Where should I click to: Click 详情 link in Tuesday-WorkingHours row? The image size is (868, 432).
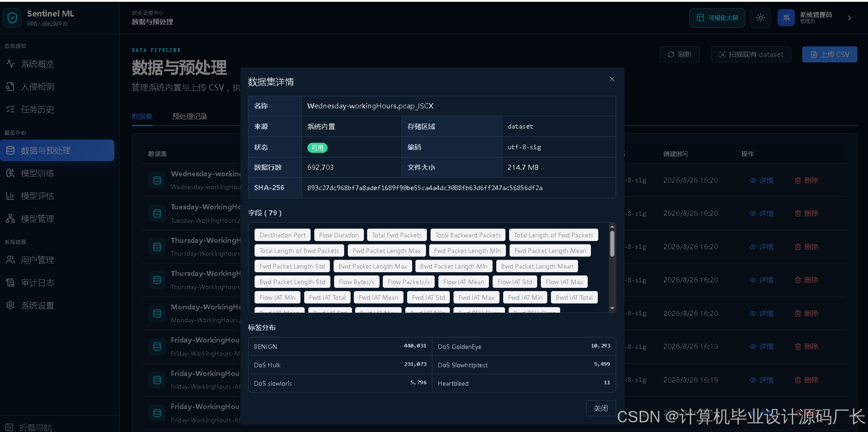point(761,213)
